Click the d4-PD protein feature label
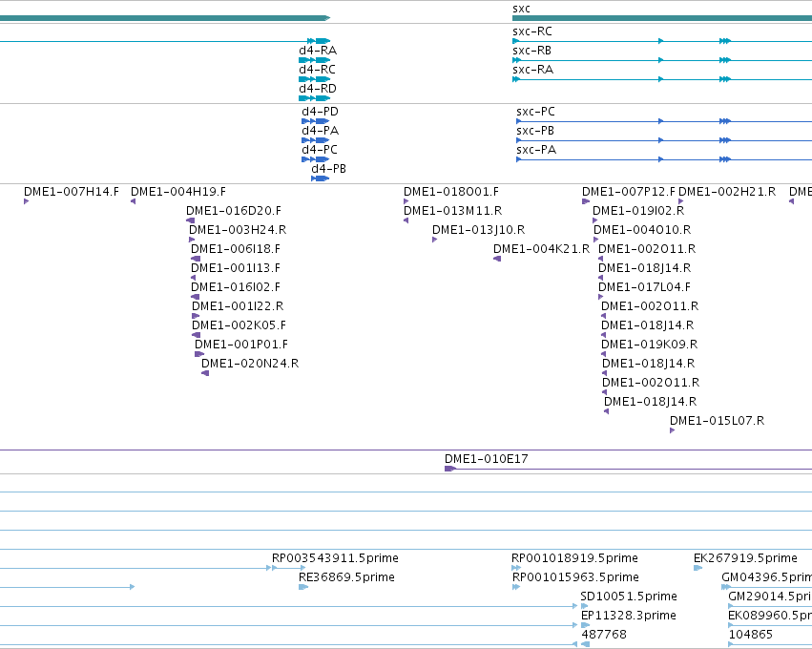The height and width of the screenshot is (649, 812). tap(320, 112)
